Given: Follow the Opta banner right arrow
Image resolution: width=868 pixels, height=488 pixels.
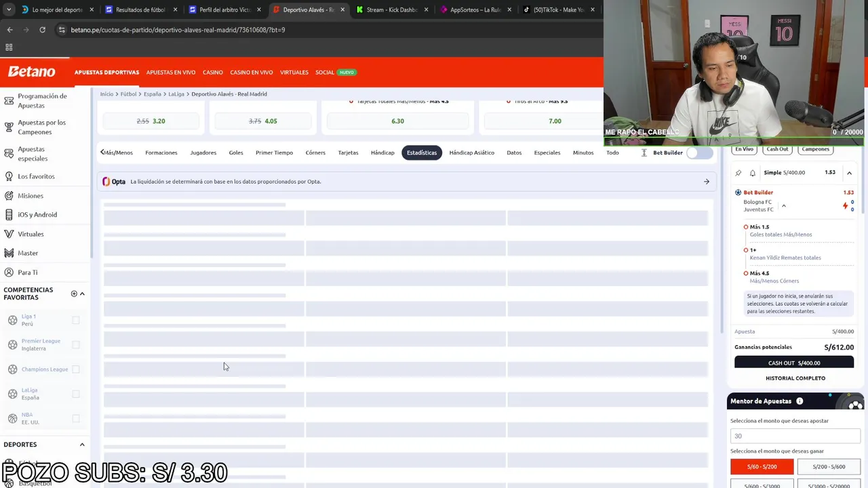Looking at the screenshot, I should (x=707, y=182).
